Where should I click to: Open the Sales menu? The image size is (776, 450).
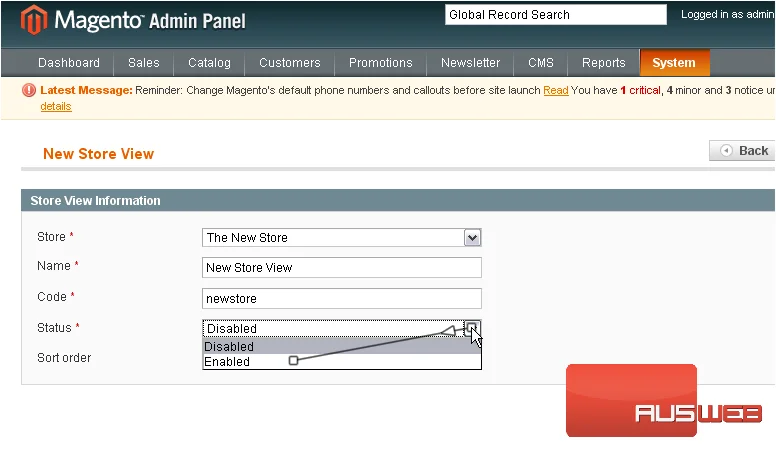(x=144, y=63)
